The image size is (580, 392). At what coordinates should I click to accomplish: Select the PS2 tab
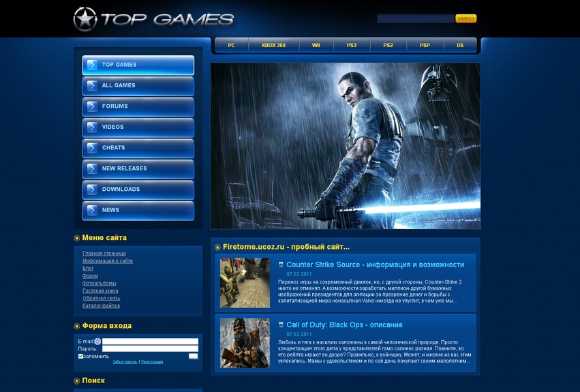click(388, 45)
